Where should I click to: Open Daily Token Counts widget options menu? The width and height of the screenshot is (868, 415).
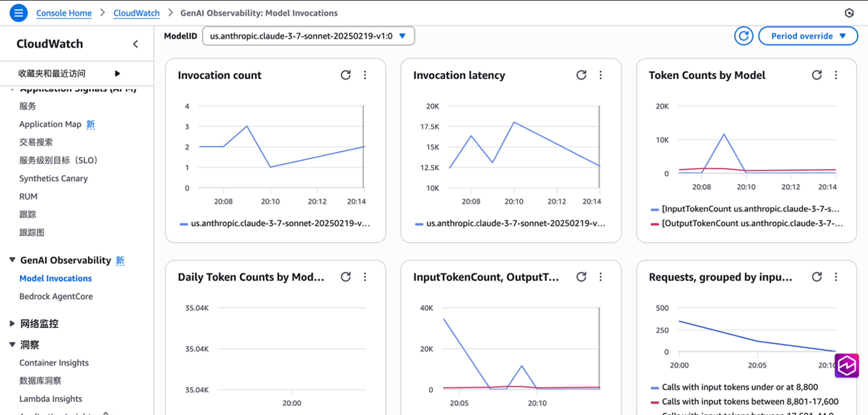[365, 276]
